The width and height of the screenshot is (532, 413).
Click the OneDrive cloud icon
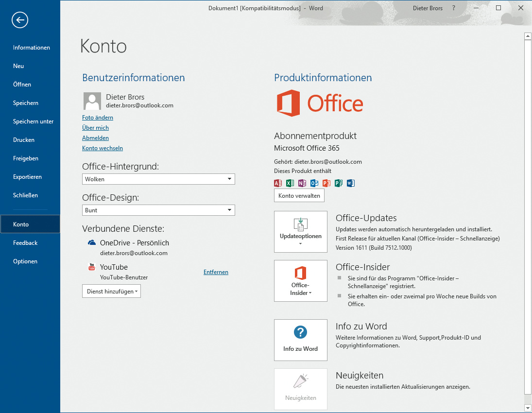point(92,242)
